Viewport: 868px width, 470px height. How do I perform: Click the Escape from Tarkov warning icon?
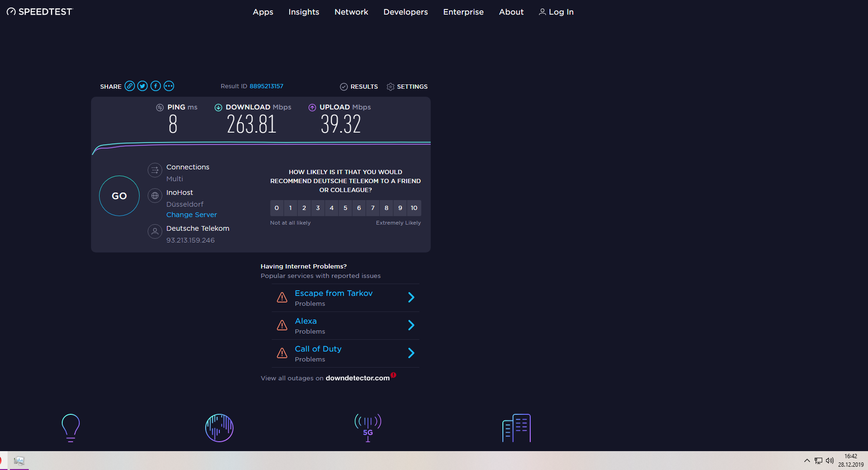click(282, 297)
